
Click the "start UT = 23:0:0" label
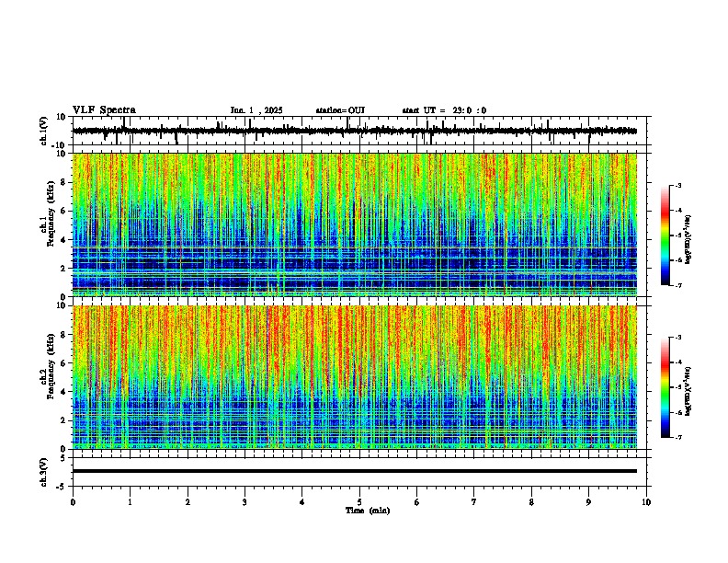(444, 110)
